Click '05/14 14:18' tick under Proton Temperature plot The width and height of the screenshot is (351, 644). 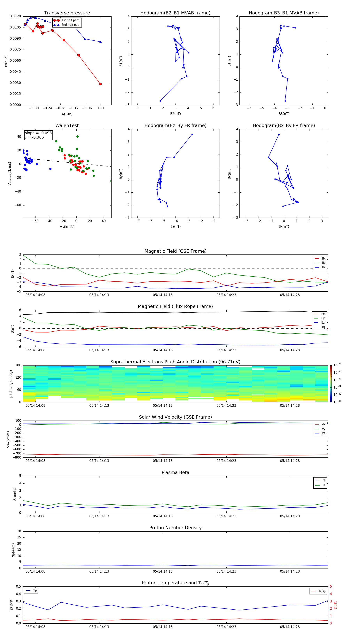click(x=163, y=627)
